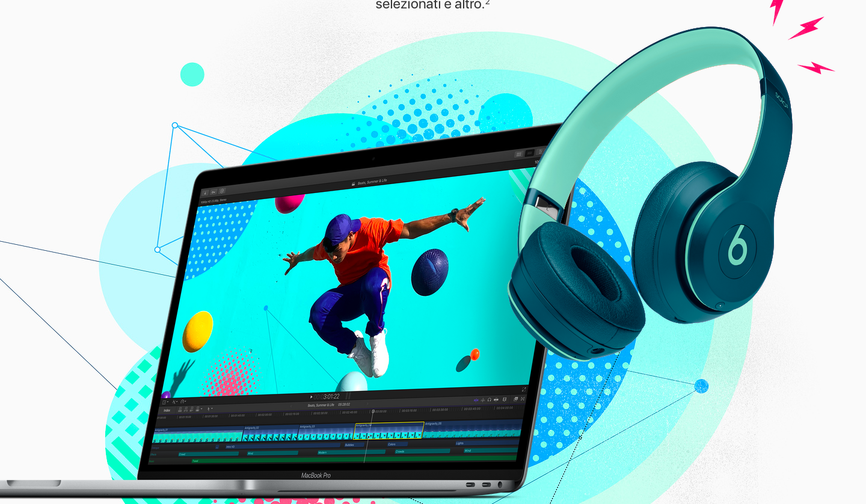Click the overwrite edit icon
The image size is (866, 504).
(198, 409)
